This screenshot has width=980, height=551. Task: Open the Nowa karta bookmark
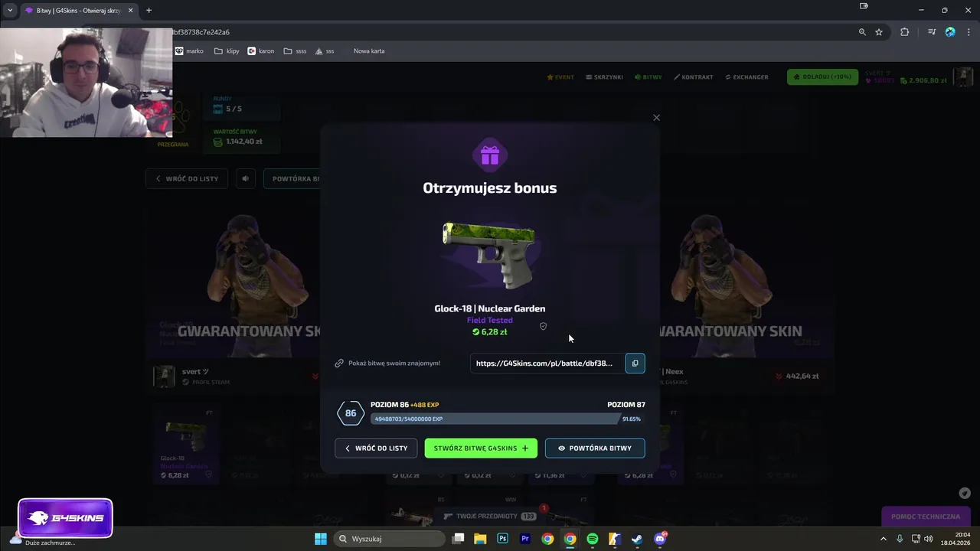369,51
